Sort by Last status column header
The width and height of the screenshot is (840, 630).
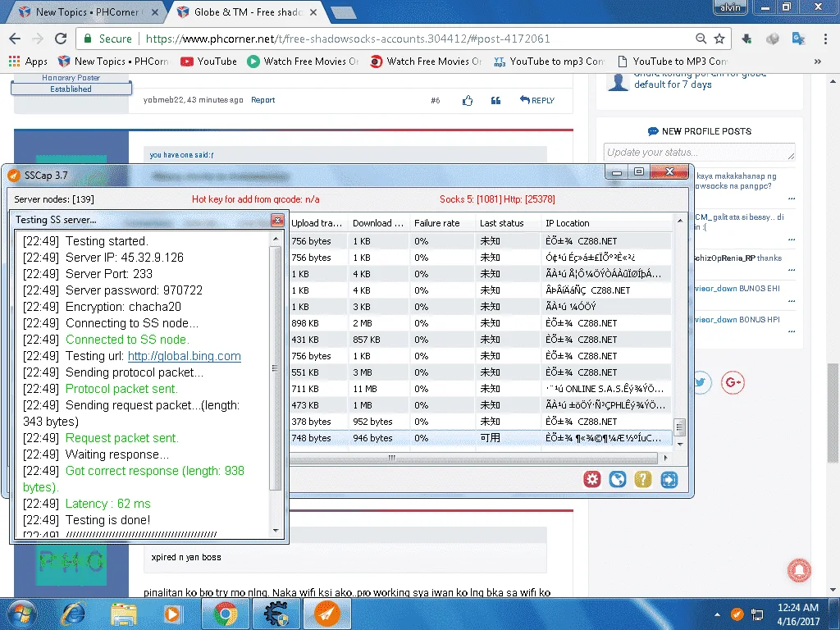click(x=507, y=223)
